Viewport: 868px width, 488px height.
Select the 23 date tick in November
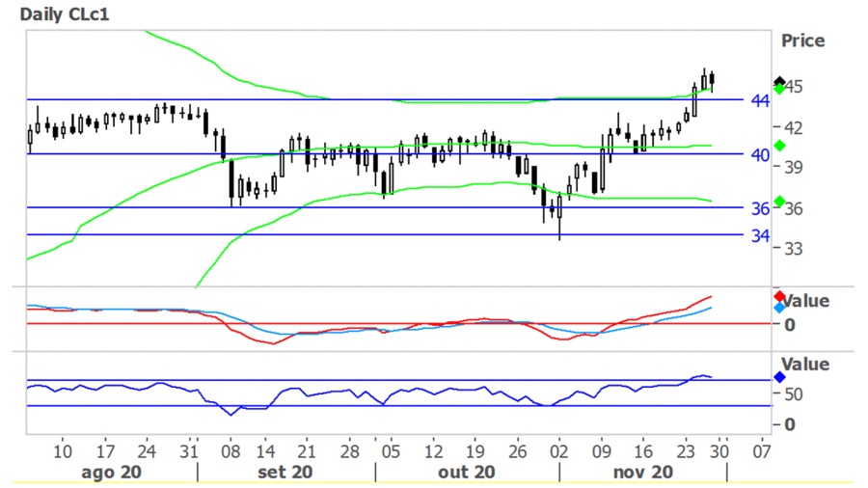686,451
